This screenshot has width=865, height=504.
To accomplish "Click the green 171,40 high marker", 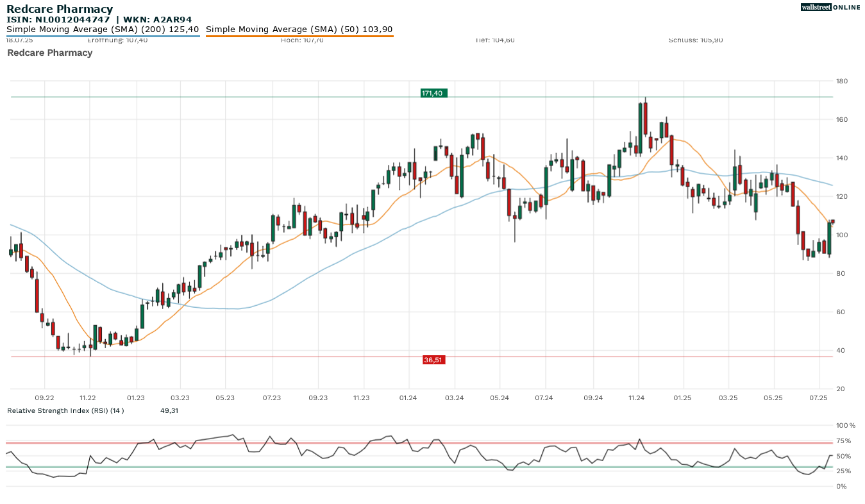I will click(433, 93).
